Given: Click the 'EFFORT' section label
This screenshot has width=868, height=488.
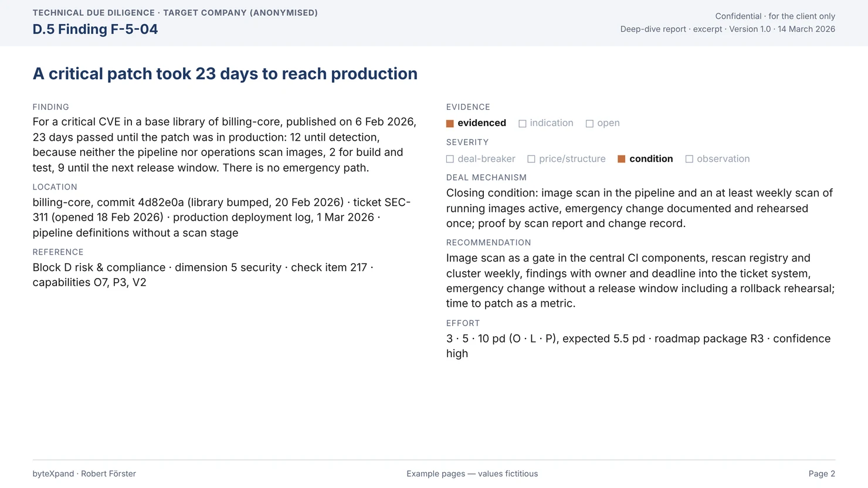Looking at the screenshot, I should pos(463,323).
